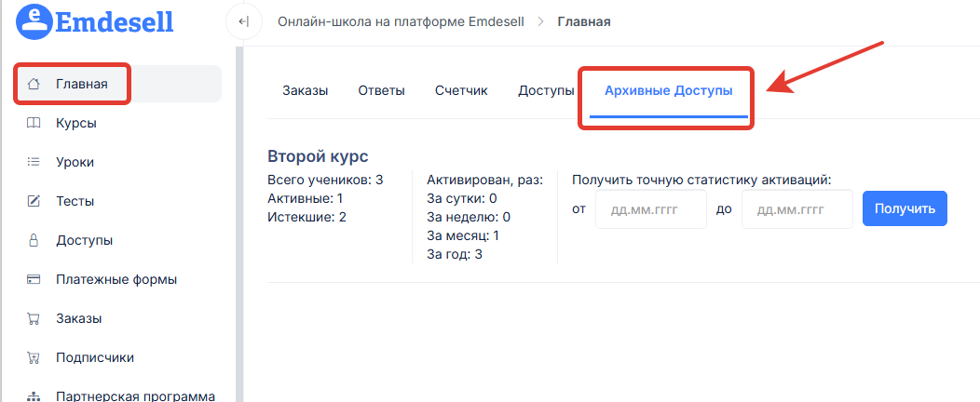Image resolution: width=980 pixels, height=402 pixels.
Task: Click the edit icon beside Тесты
Action: pyautogui.click(x=34, y=201)
